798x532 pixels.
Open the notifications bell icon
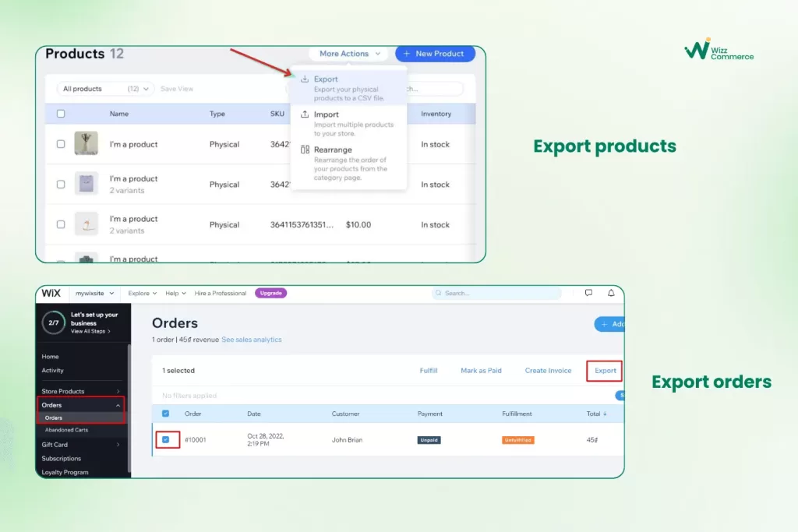pos(611,293)
